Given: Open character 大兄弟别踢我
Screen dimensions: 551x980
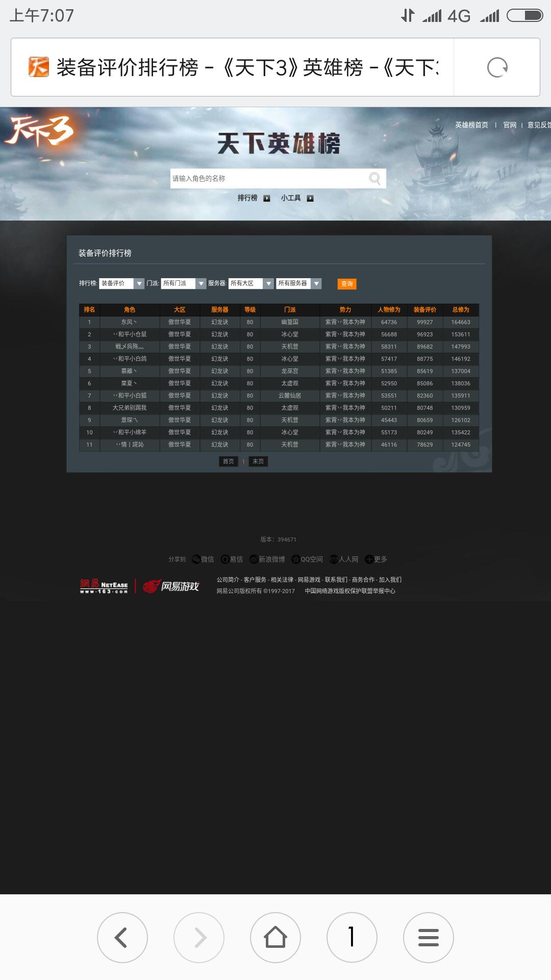Looking at the screenshot, I should coord(130,408).
